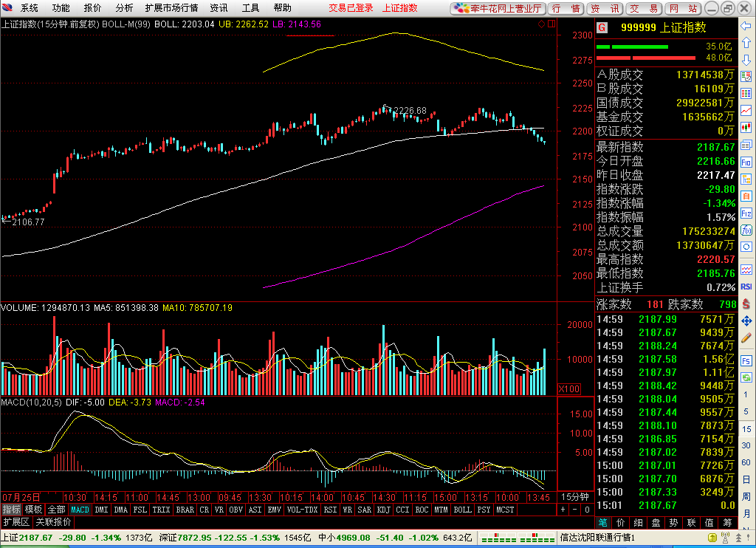Image resolution: width=756 pixels, height=548 pixels.
Task: Click the up arrow icon in right sidebar
Action: tap(746, 43)
